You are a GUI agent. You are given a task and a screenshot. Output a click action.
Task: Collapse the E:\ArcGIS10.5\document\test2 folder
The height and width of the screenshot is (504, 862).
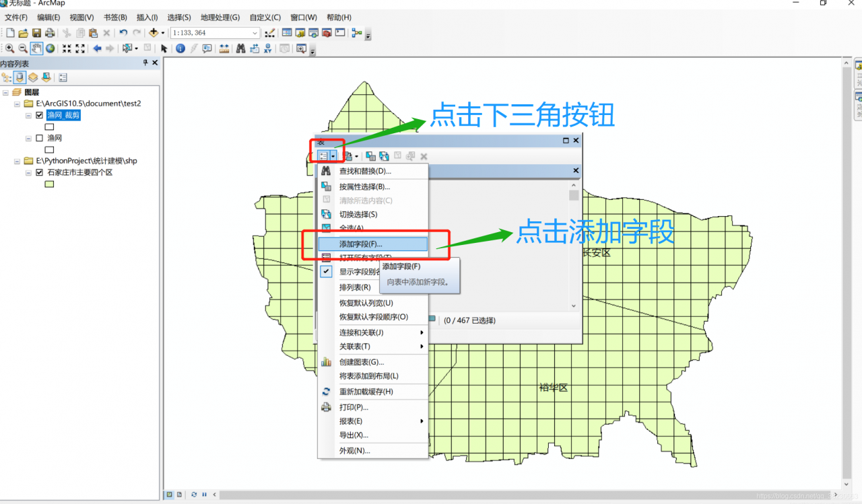point(17,104)
